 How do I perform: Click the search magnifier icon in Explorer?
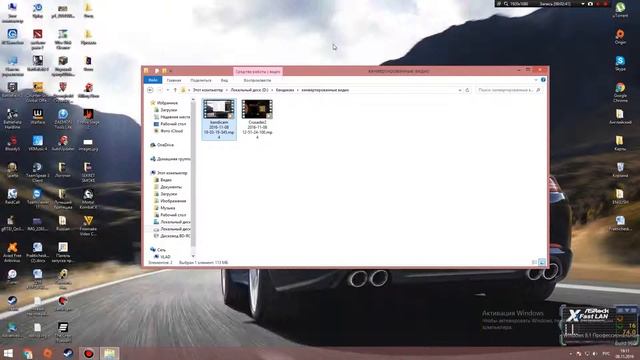tap(538, 90)
